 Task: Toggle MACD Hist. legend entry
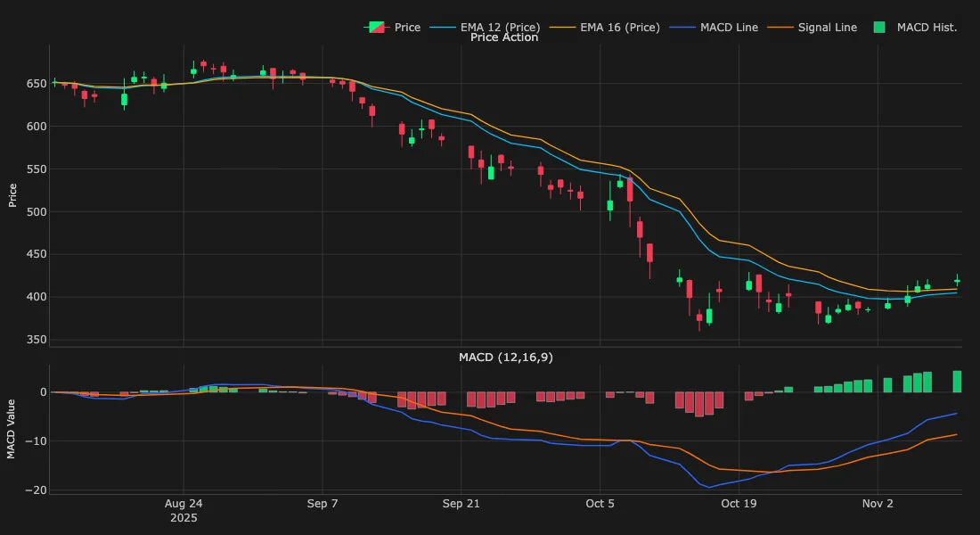coord(914,28)
